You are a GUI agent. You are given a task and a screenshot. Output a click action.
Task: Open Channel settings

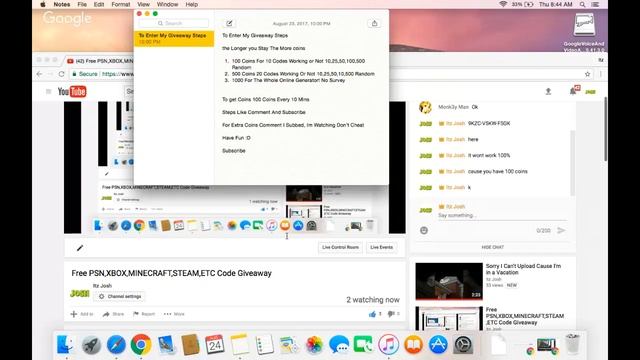[x=120, y=296]
